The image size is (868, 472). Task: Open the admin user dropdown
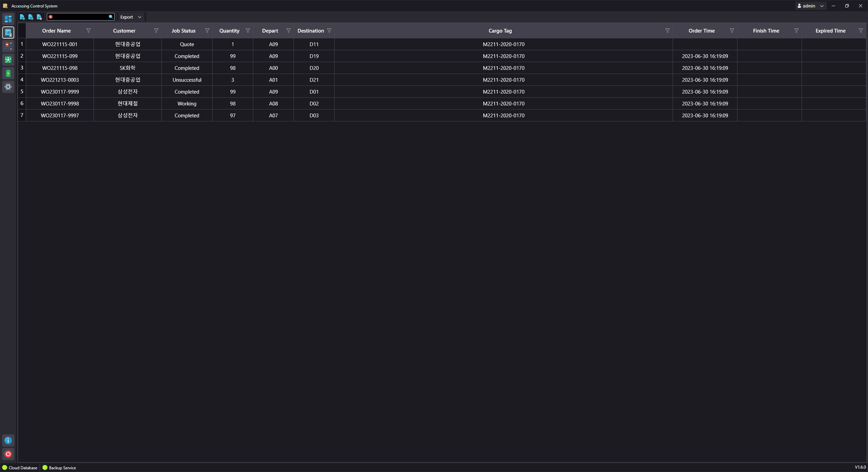coord(811,6)
